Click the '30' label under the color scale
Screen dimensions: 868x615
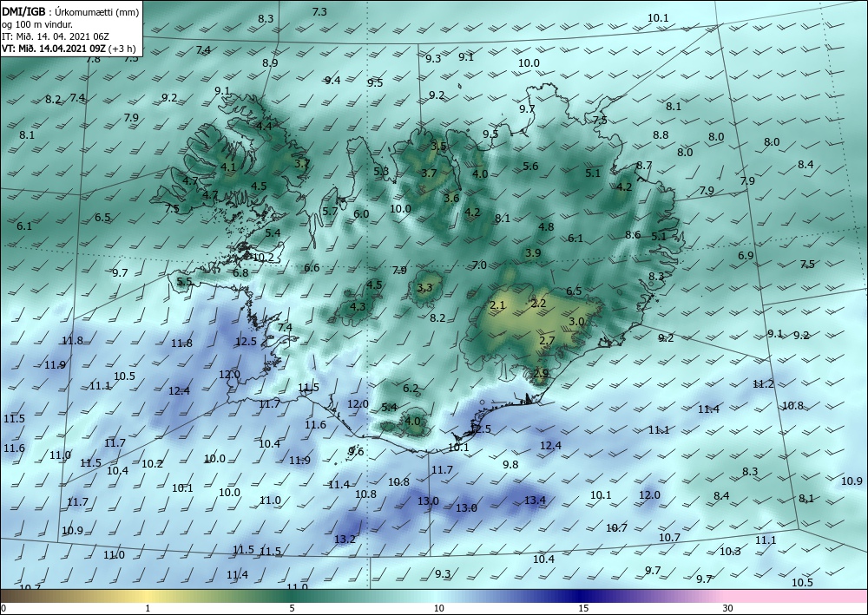(727, 609)
